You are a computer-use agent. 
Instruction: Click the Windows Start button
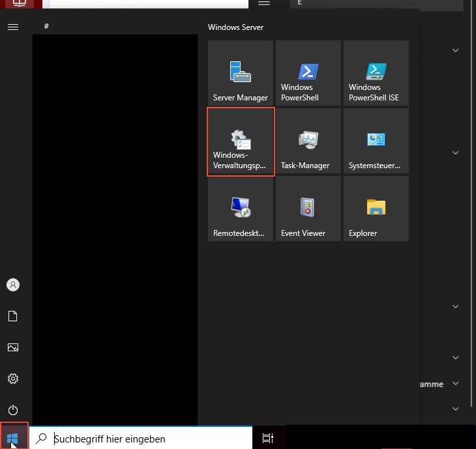[13, 439]
